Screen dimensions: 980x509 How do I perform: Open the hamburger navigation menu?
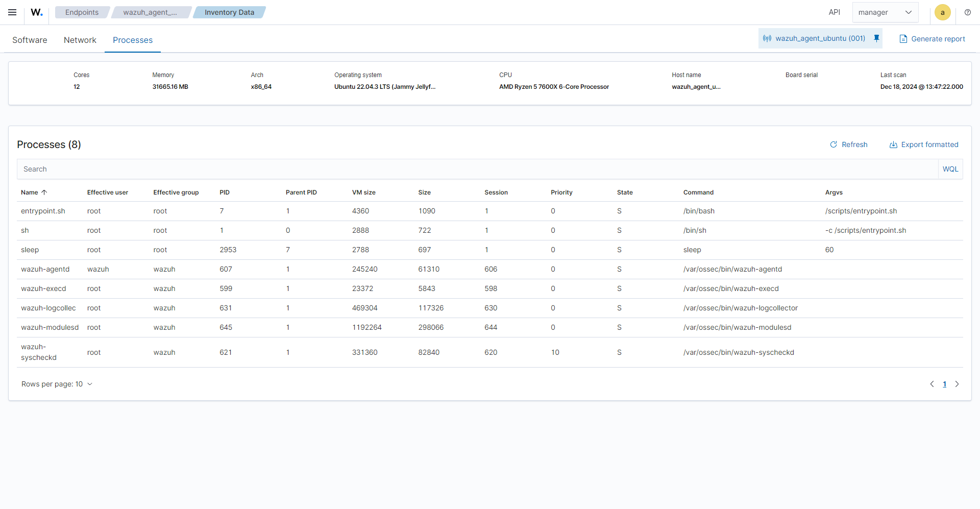(12, 12)
